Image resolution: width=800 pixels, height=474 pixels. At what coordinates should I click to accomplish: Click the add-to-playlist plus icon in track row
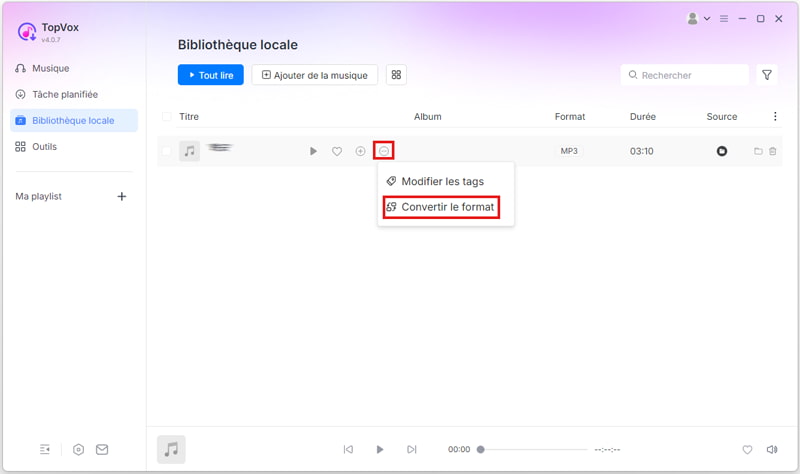(361, 151)
